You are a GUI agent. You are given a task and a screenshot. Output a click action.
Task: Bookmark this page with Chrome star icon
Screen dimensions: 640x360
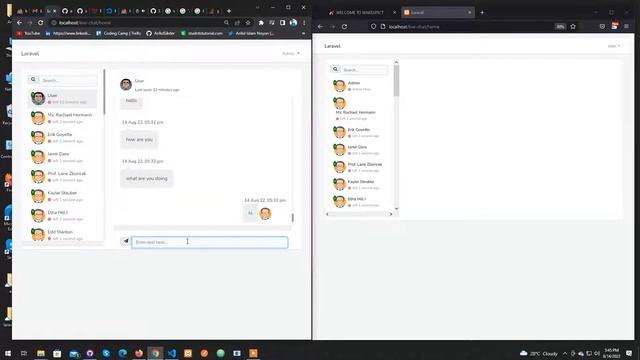coord(248,23)
